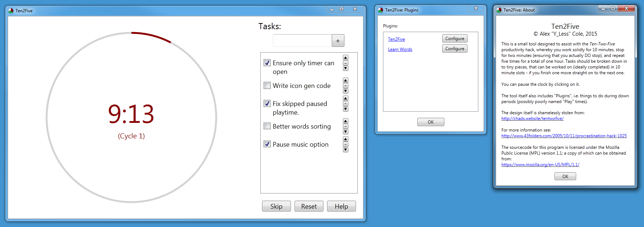Open Ten2Five plugin link
The image size is (644, 227).
pyautogui.click(x=396, y=39)
